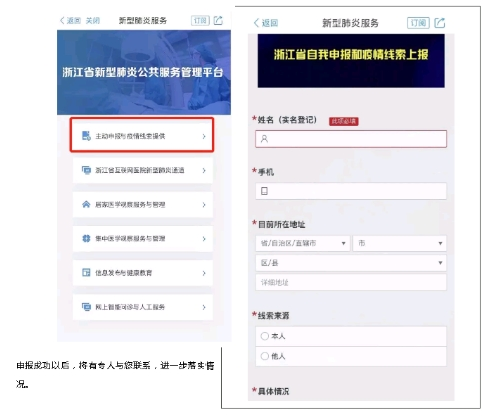This screenshot has height=416, width=499.
Task: Click document icon beside 主动申报与疫情线索提供
Action: pyautogui.click(x=86, y=136)
